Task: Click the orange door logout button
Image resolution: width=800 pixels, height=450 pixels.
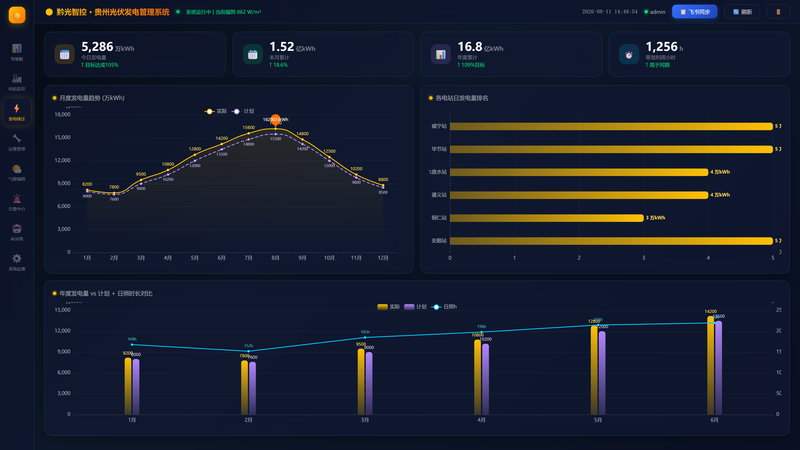Action: [x=778, y=12]
